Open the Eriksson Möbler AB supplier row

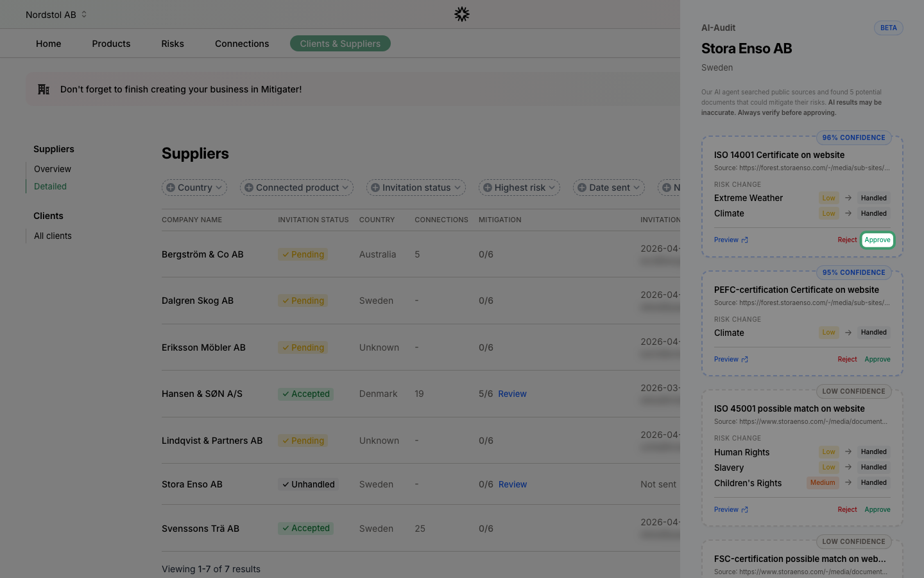[421, 347]
